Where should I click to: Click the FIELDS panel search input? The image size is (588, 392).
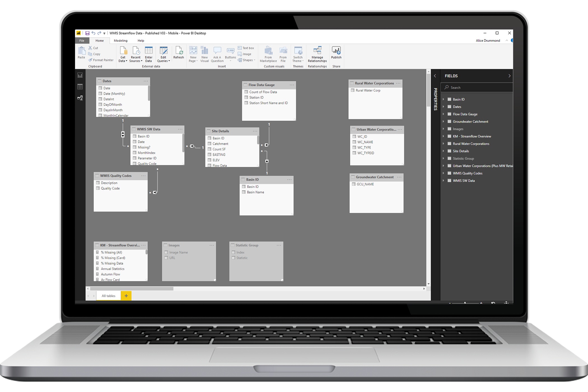click(477, 87)
